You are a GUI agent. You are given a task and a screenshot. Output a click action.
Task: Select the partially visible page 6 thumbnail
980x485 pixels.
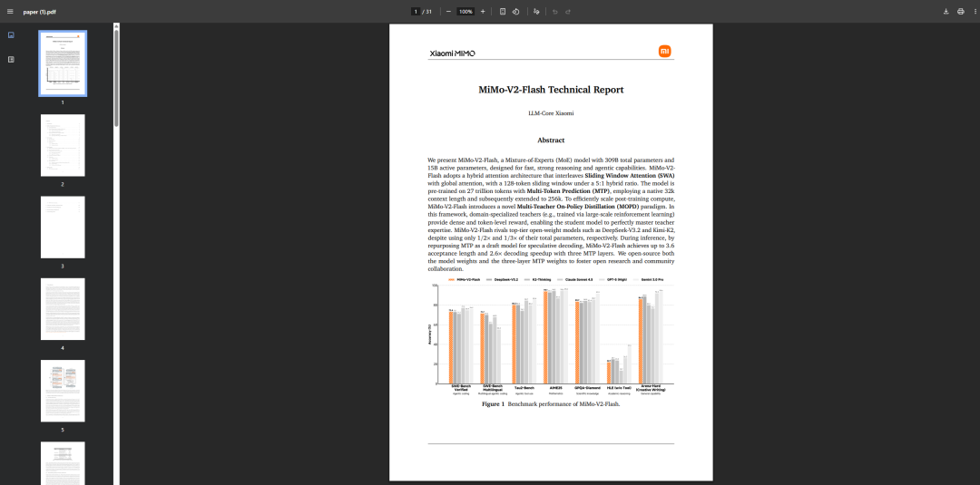63,463
